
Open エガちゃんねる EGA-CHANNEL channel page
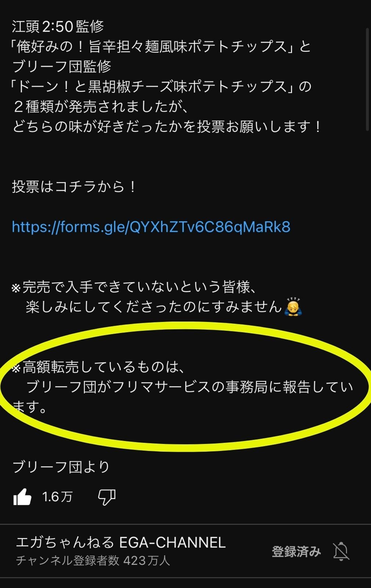(121, 542)
